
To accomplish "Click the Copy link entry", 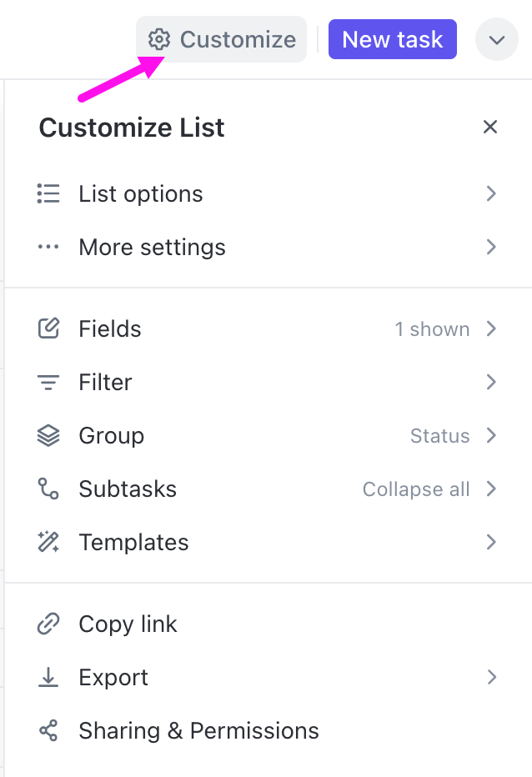I will click(x=128, y=624).
